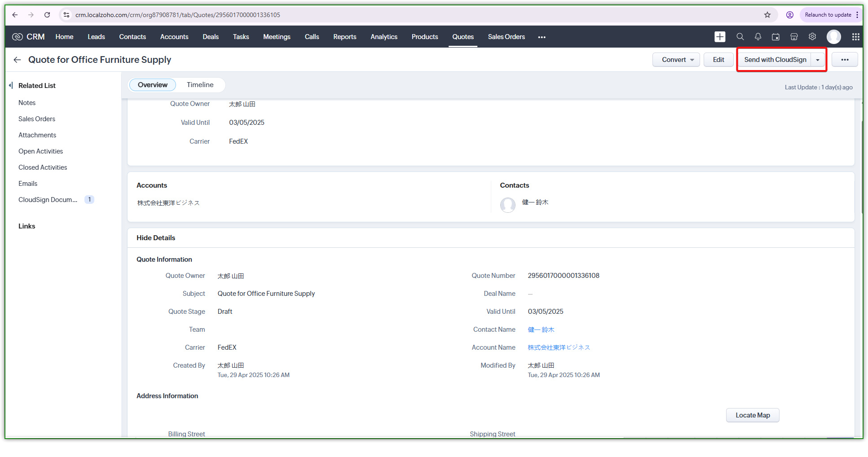Go to the Analytics module tab
Image resolution: width=868 pixels, height=457 pixels.
tap(384, 37)
